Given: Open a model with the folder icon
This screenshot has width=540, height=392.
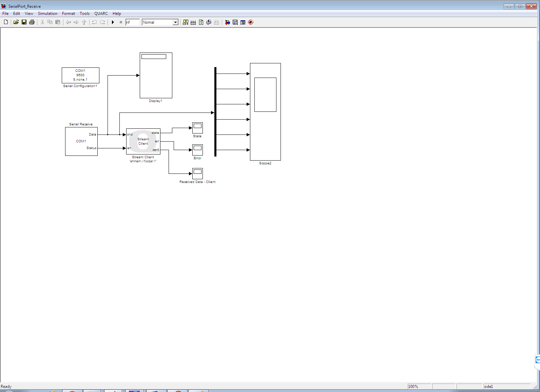Looking at the screenshot, I should 16,22.
